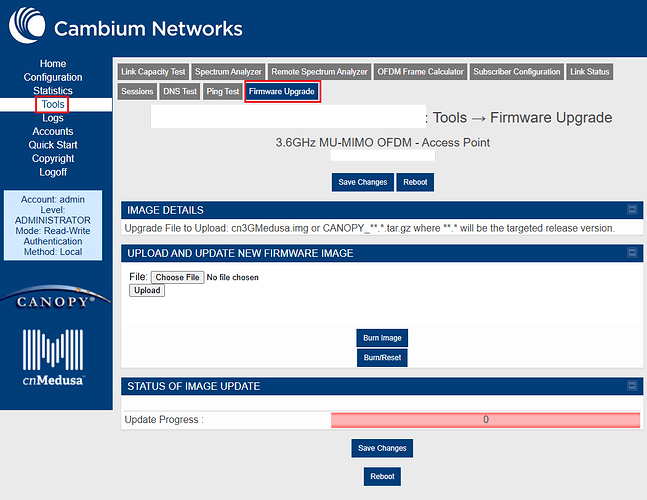This screenshot has width=647, height=500.
Task: Collapse the Status of Image Update section
Action: point(632,386)
